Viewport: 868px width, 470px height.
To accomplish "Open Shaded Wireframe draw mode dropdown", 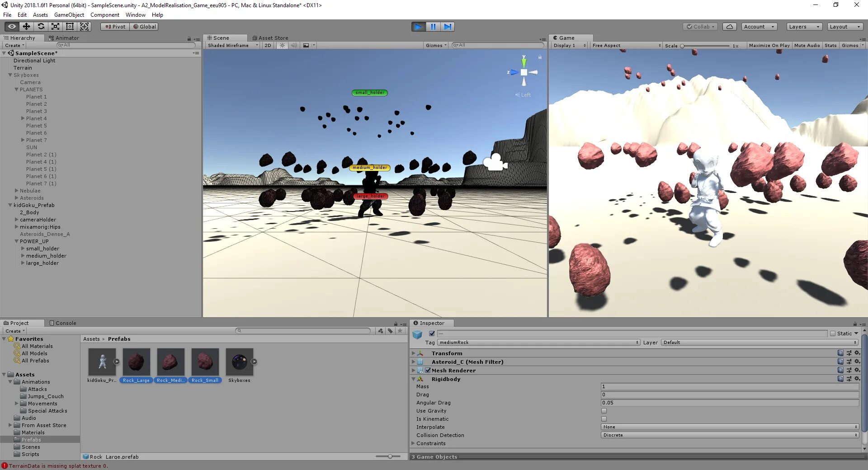I will coord(233,45).
